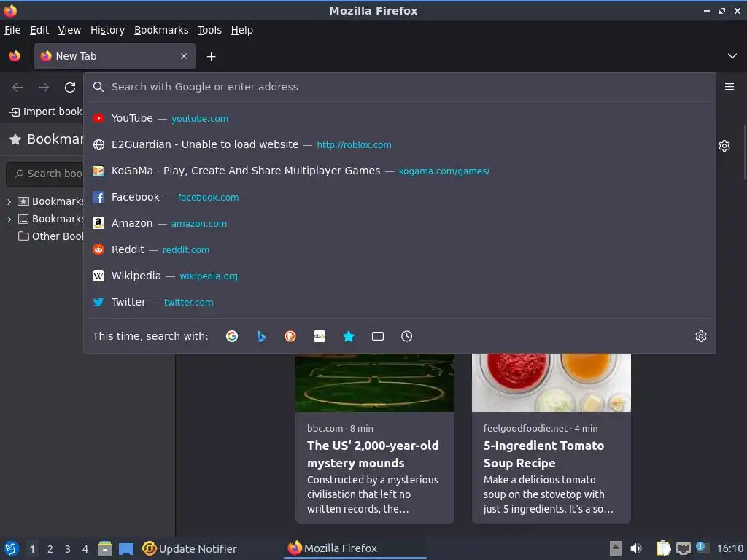Search this time with Google icon
Image resolution: width=747 pixels, height=560 pixels.
point(232,336)
